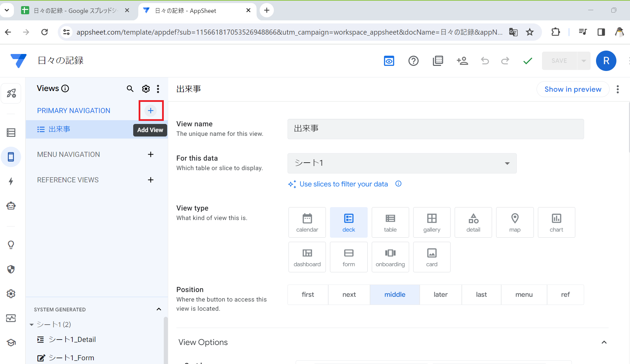The height and width of the screenshot is (364, 630).
Task: Search views with the magnifier icon
Action: click(x=130, y=89)
